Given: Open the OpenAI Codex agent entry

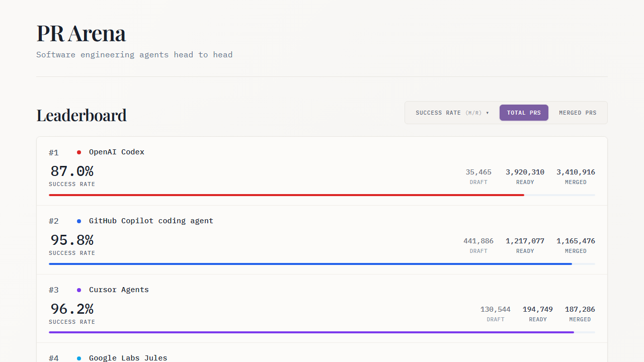Looking at the screenshot, I should [117, 152].
